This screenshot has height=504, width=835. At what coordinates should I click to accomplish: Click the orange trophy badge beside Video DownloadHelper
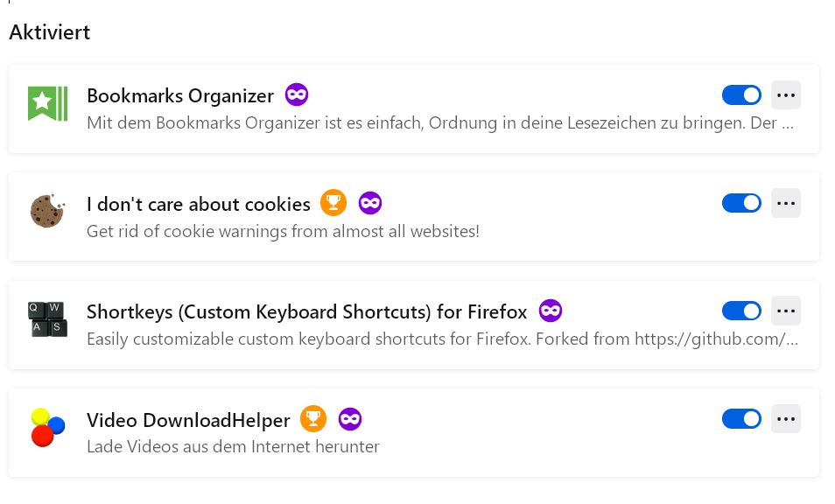pos(313,419)
